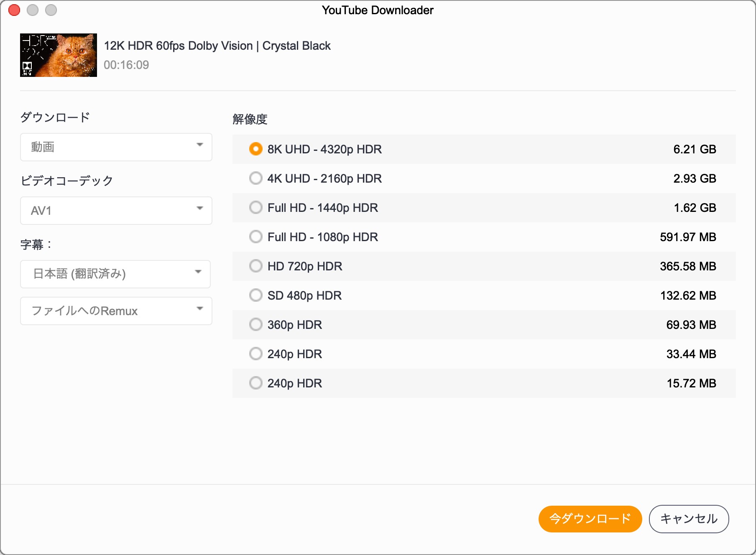Click the 6.21 GB file size row
Image resolution: width=756 pixels, height=555 pixels.
[x=694, y=149]
